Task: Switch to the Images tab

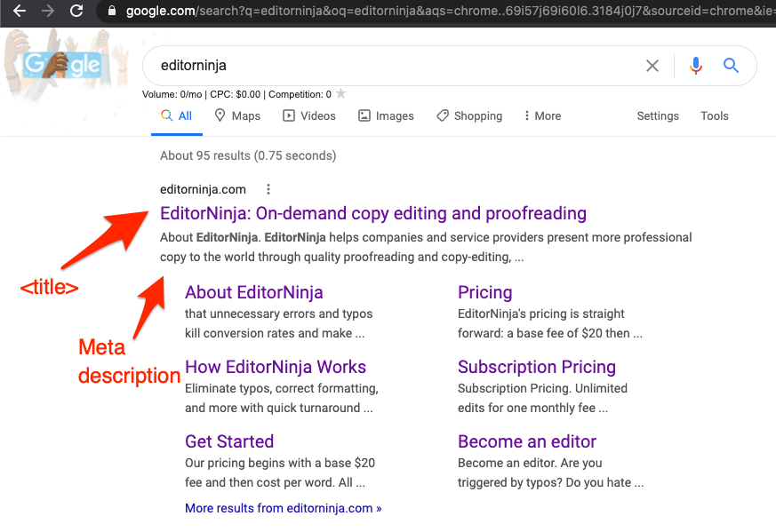Action: coord(386,115)
